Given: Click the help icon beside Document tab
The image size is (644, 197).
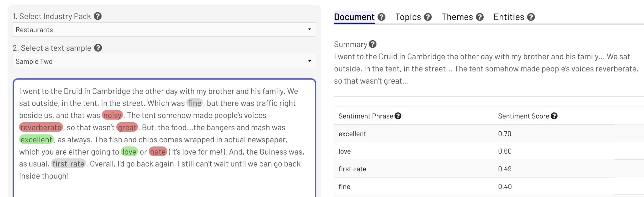Looking at the screenshot, I should (x=381, y=17).
